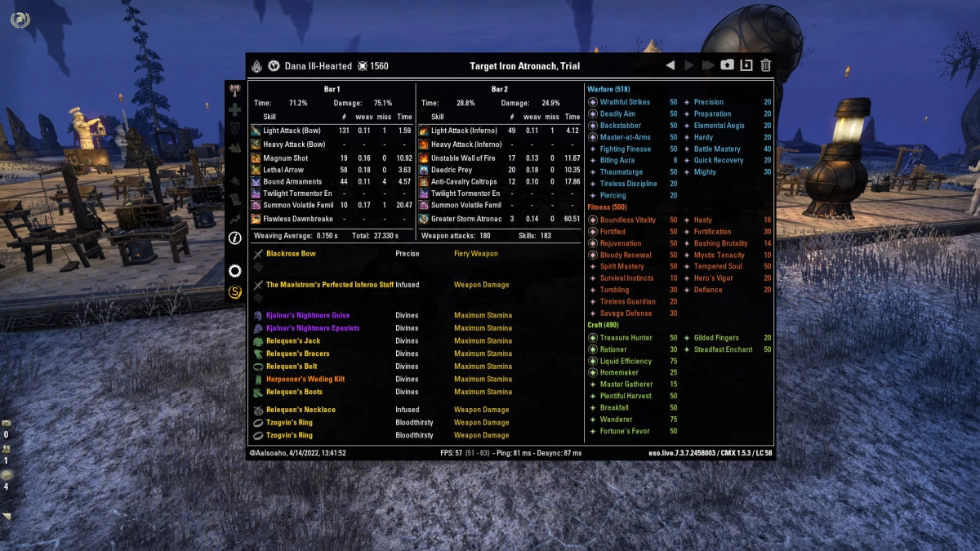Click the FPS and ping status text
This screenshot has height=551, width=980.
point(510,452)
